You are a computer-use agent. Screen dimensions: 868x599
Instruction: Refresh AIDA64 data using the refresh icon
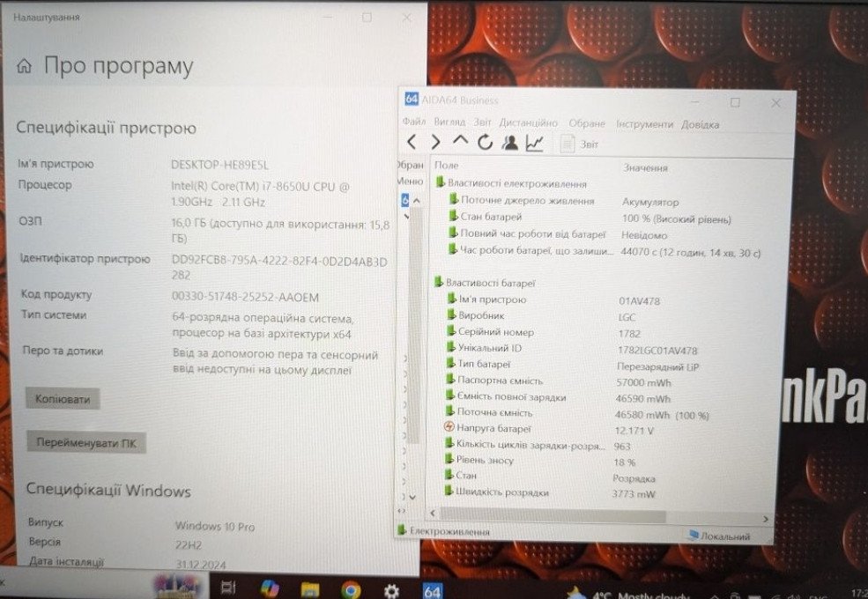(484, 142)
